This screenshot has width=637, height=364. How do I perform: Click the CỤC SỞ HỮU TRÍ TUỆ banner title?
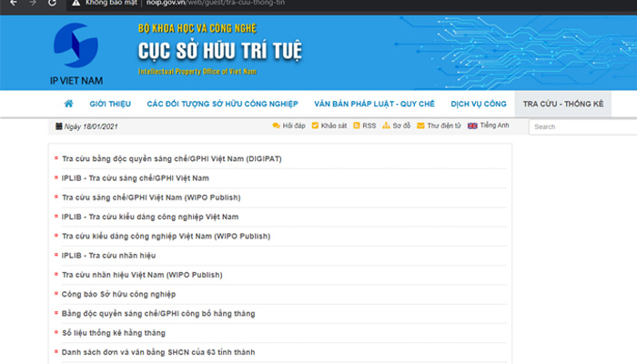[x=220, y=51]
